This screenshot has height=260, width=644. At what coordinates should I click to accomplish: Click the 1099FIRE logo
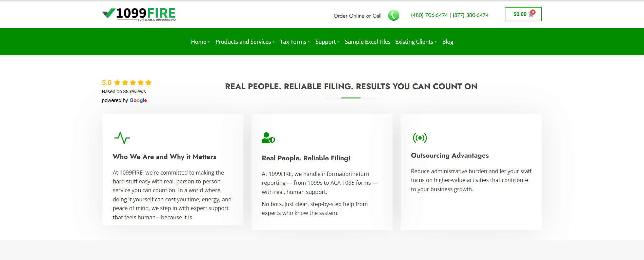[x=139, y=14]
